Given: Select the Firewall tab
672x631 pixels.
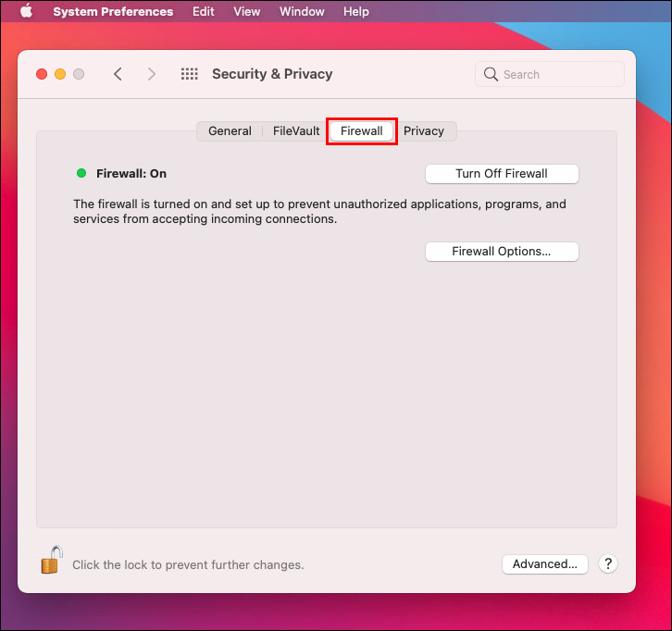Looking at the screenshot, I should click(x=362, y=131).
